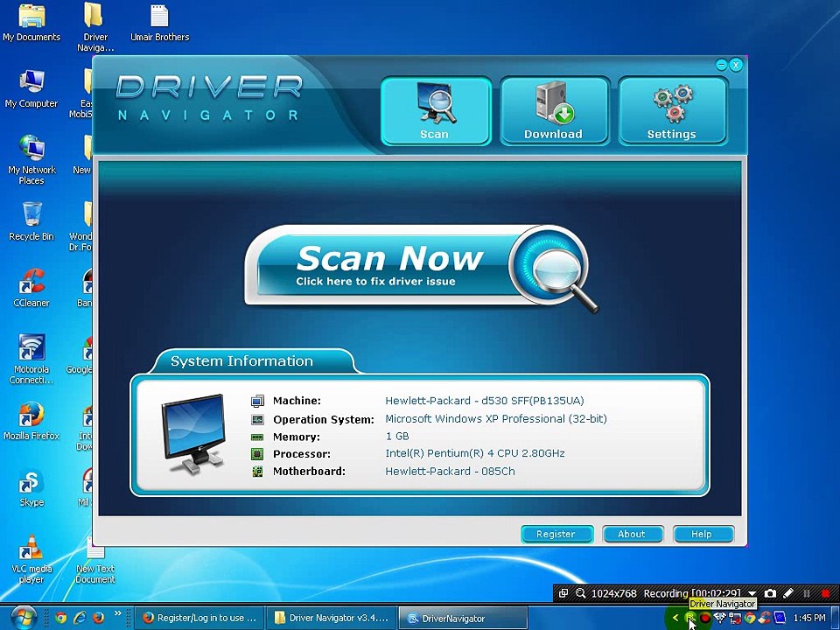Click the Hewlett-Packard 085Ch motherboard value

450,472
